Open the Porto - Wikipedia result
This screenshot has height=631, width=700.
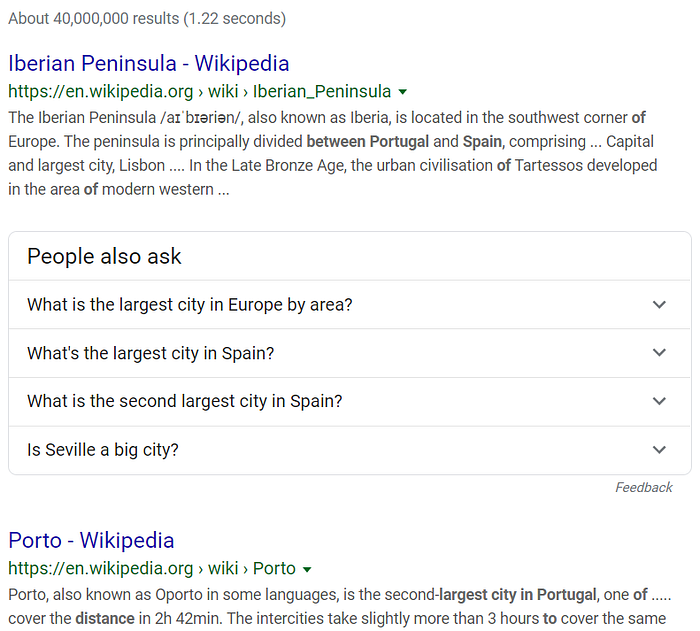point(91,540)
